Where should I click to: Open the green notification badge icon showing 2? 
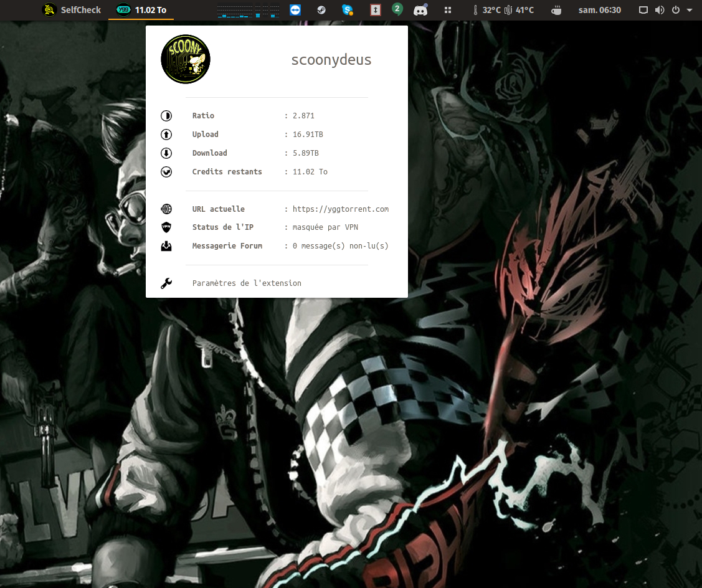(397, 9)
